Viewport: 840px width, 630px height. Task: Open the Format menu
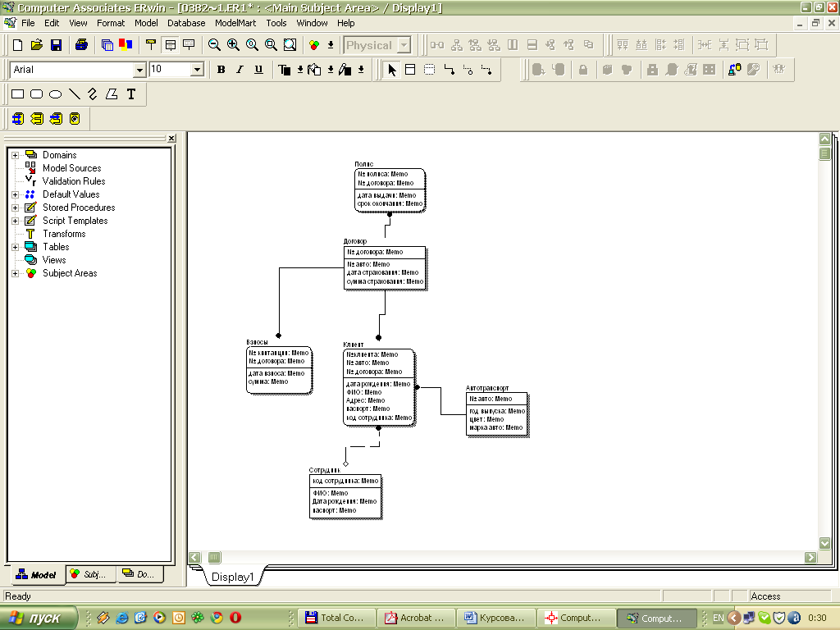(111, 23)
